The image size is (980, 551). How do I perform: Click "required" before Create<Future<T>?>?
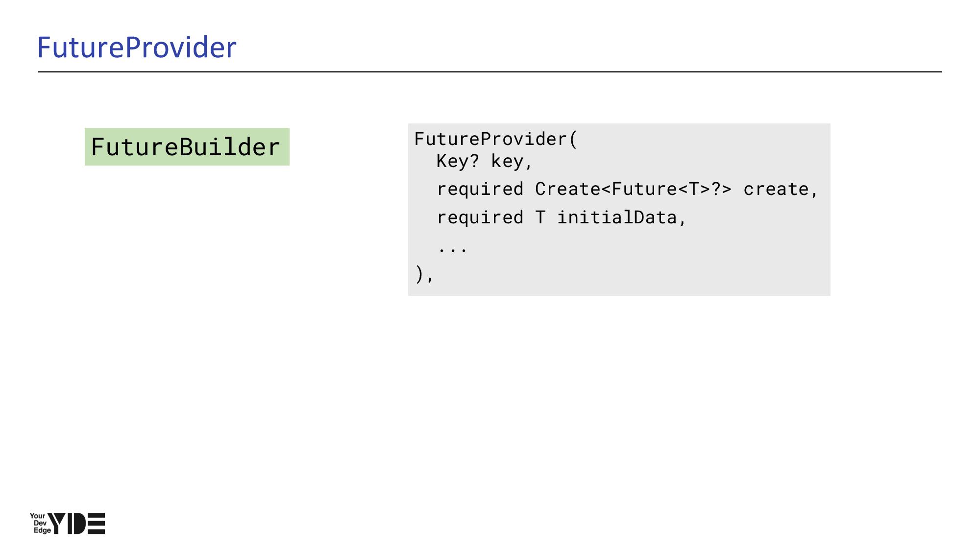[480, 189]
